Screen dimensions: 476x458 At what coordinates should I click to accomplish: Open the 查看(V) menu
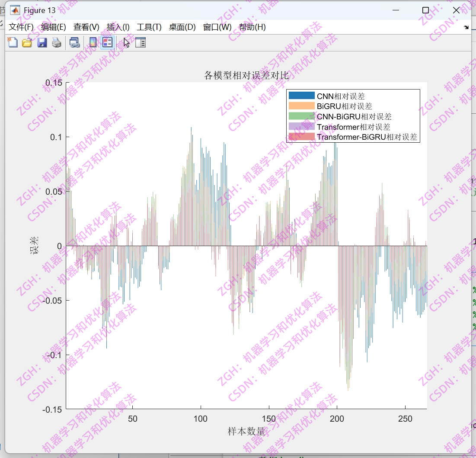tap(85, 27)
